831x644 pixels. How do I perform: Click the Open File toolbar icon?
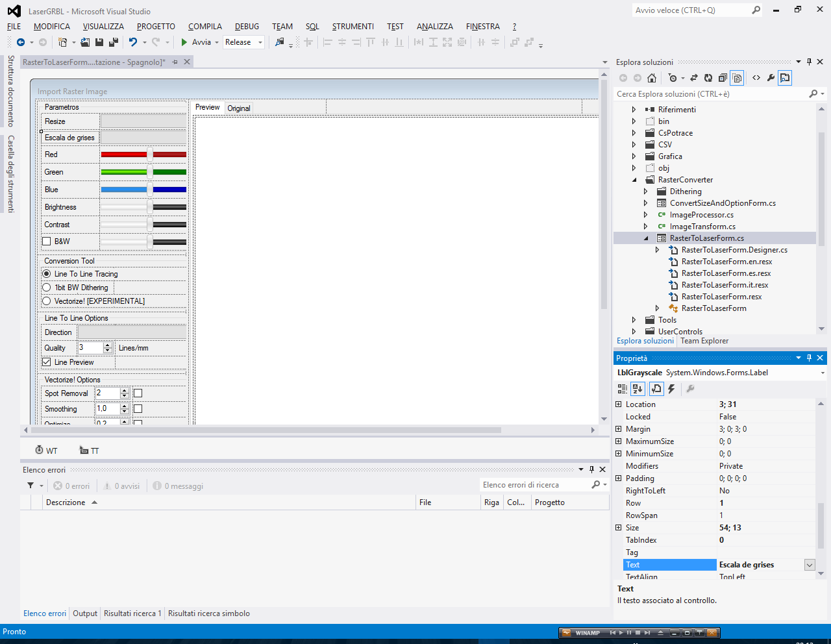point(85,42)
